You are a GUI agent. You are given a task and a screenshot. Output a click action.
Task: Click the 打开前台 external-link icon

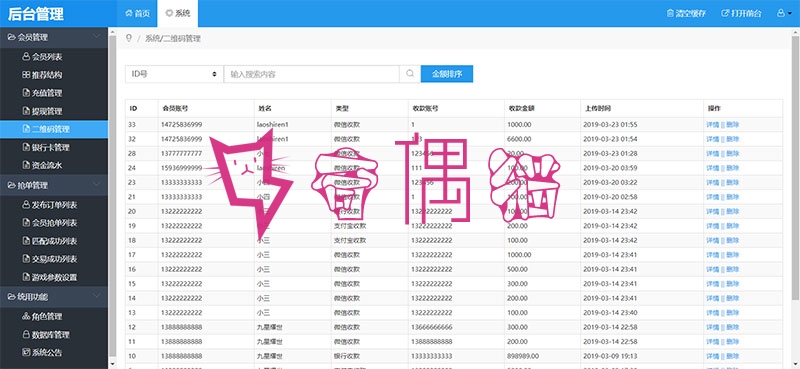coord(724,13)
